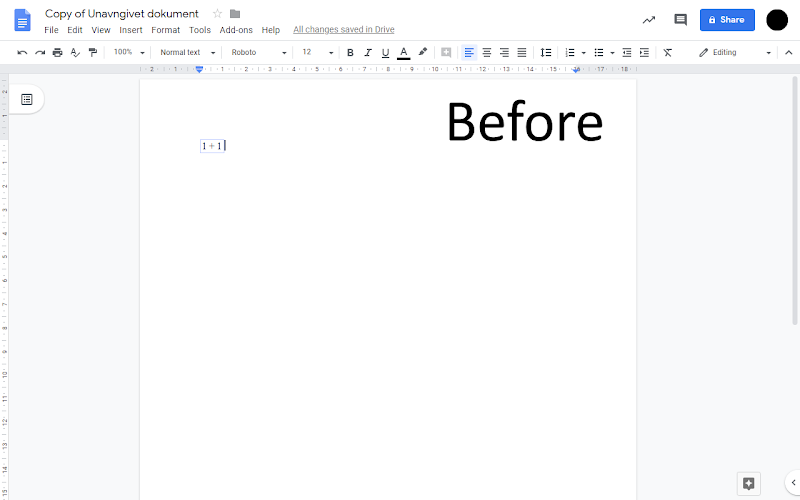Open the Edit menu
This screenshot has width=800, height=500.
tap(74, 30)
